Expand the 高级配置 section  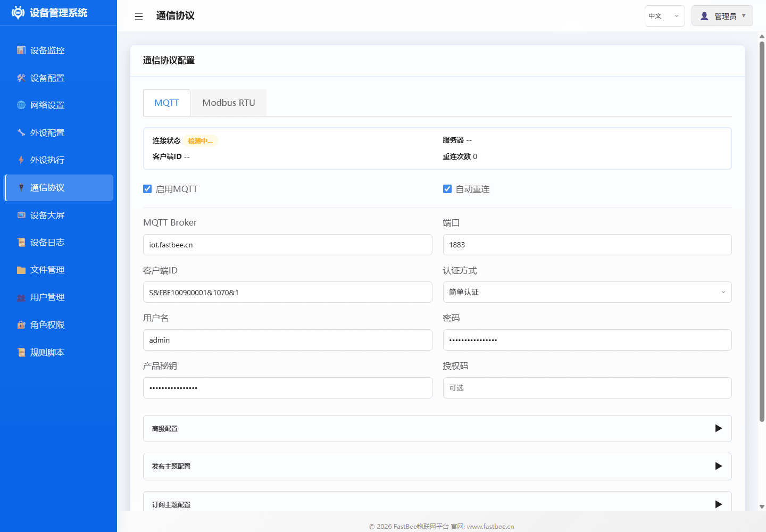pos(437,428)
